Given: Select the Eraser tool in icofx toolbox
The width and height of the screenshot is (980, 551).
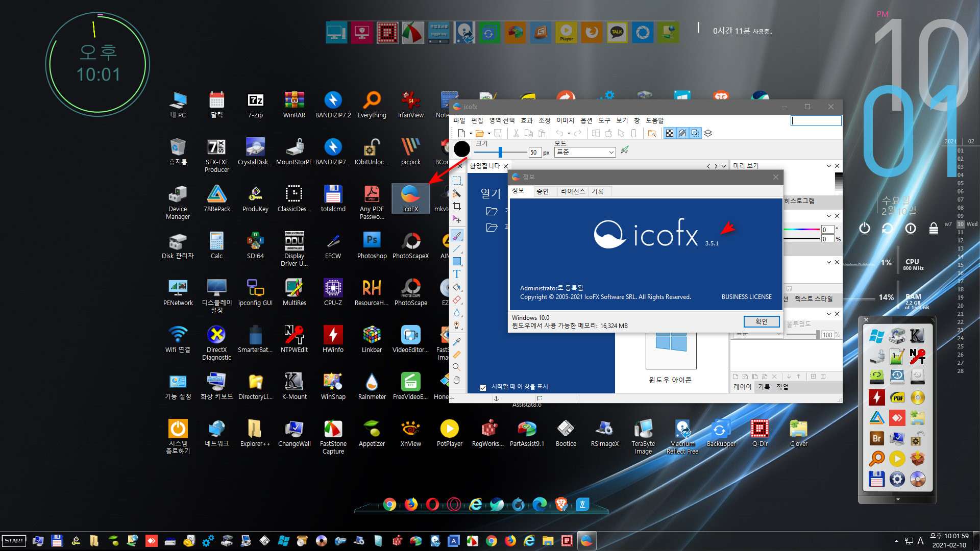Looking at the screenshot, I should [x=457, y=299].
